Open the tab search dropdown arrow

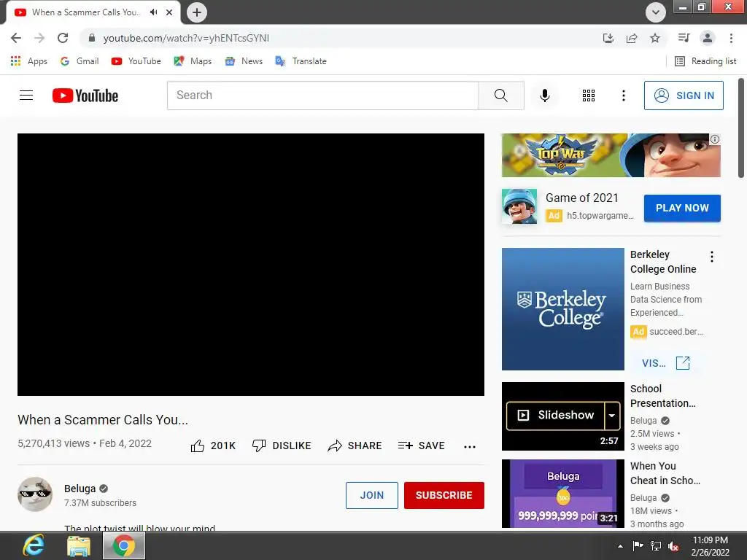[656, 12]
